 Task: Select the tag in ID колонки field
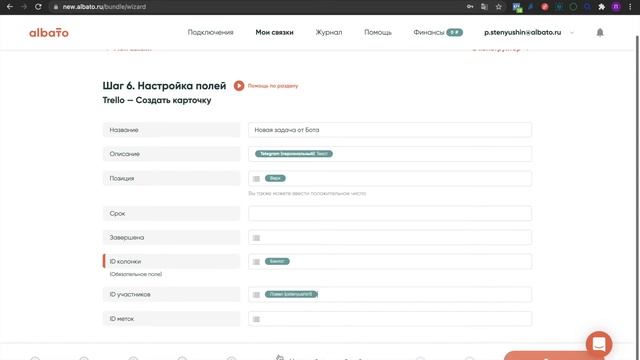[277, 261]
